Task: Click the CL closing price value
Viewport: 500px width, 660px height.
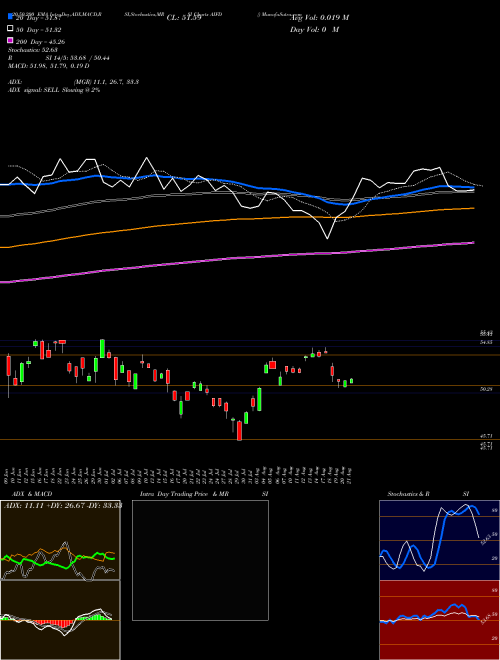Action: click(184, 18)
